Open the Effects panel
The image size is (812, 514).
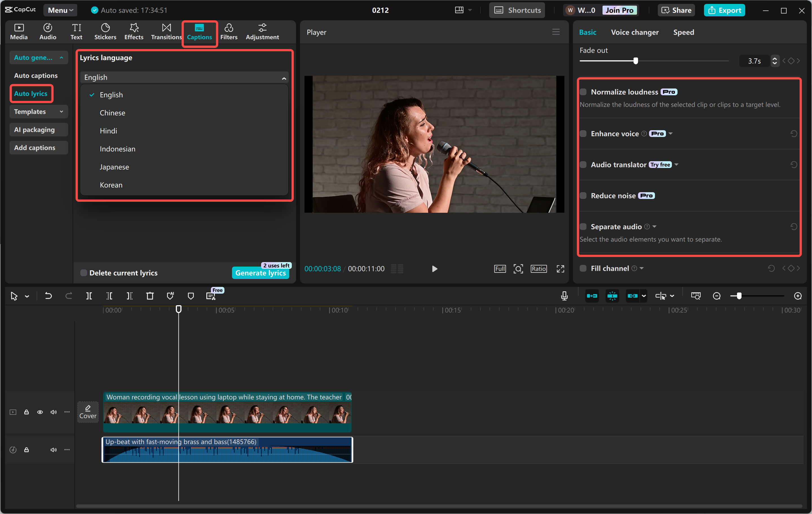pos(134,31)
